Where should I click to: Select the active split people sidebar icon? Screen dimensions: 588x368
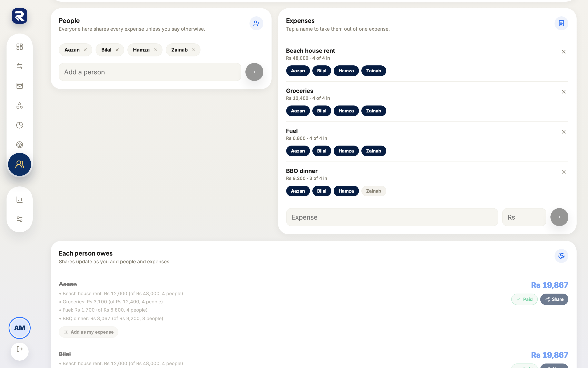click(19, 165)
